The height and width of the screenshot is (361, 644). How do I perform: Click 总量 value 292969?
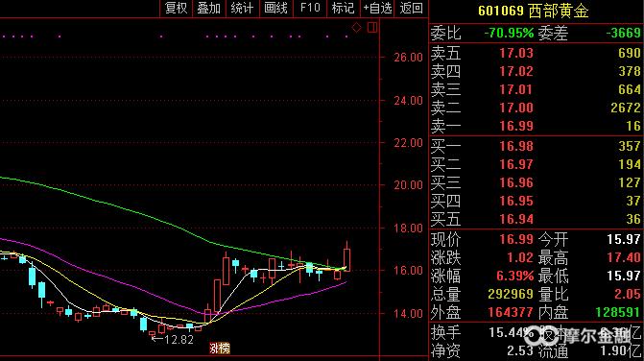[x=511, y=294]
